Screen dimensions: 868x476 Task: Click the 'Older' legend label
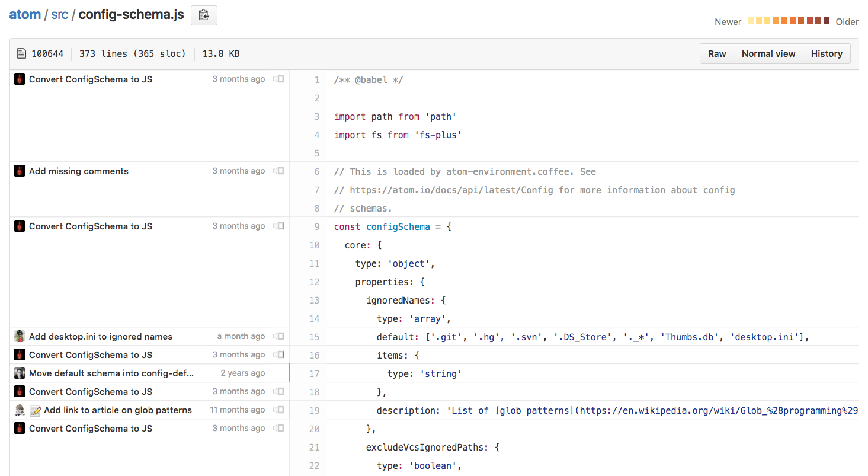point(847,21)
